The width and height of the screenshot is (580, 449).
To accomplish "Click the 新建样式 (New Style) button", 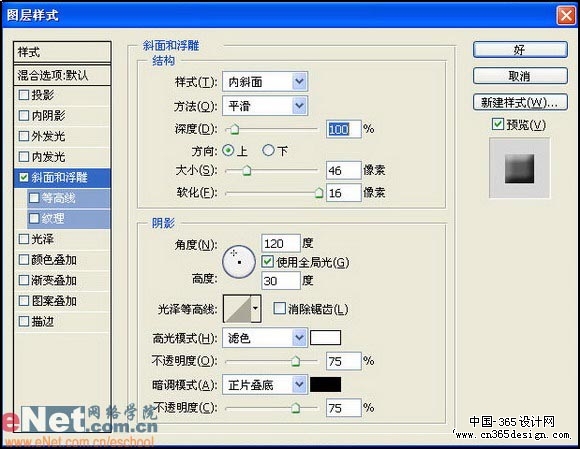I will [x=520, y=102].
